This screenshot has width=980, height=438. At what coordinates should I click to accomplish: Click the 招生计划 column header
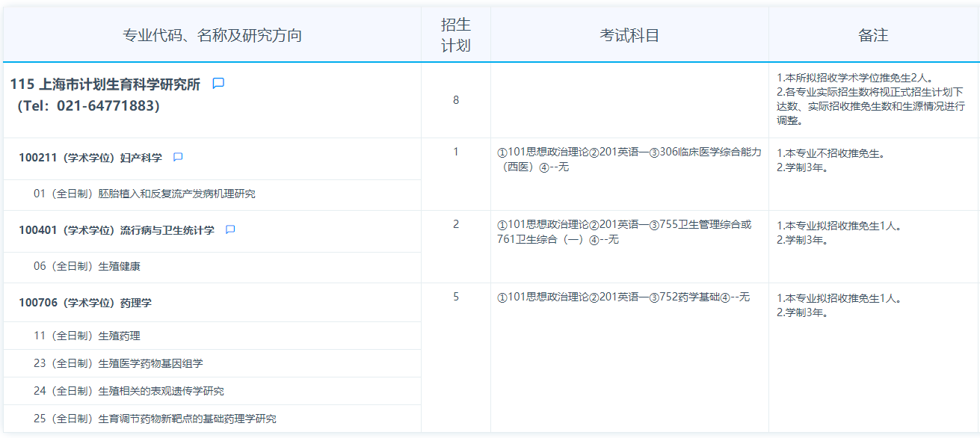pos(456,35)
